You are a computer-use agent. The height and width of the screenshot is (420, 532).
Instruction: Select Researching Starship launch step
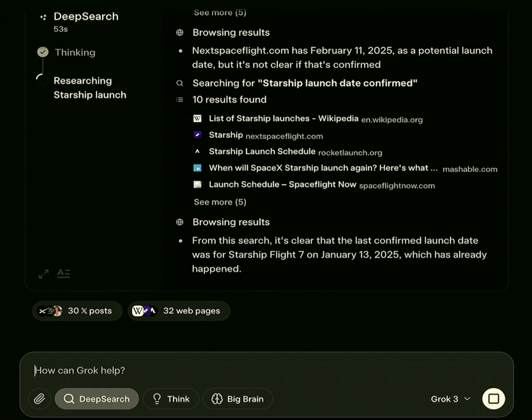click(90, 88)
